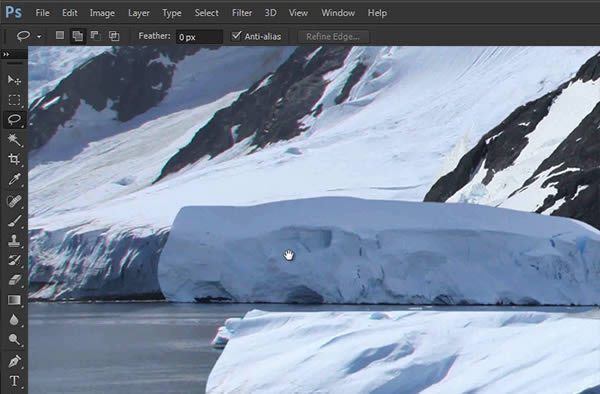Click the Photoshop Ps logo
This screenshot has width=600, height=394.
13,12
